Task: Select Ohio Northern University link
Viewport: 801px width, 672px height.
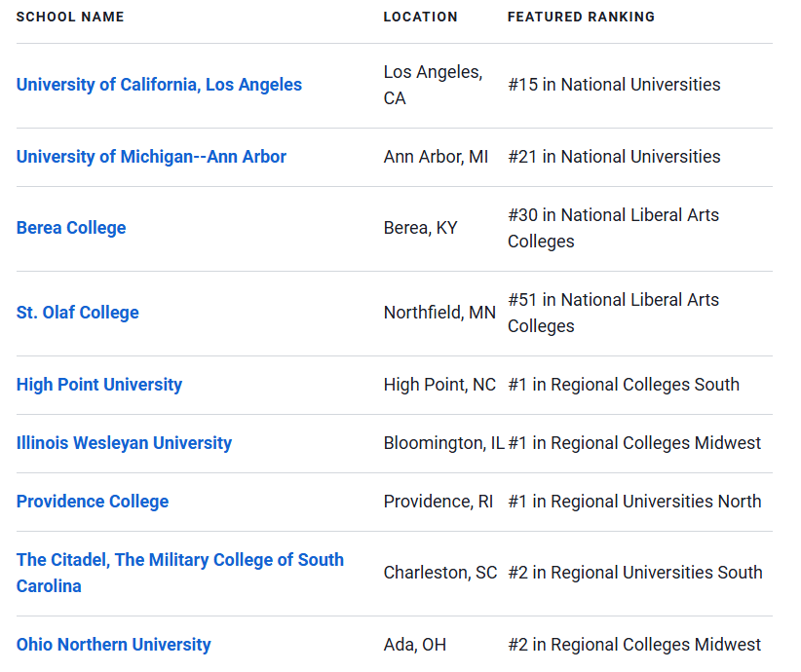Action: tap(113, 645)
